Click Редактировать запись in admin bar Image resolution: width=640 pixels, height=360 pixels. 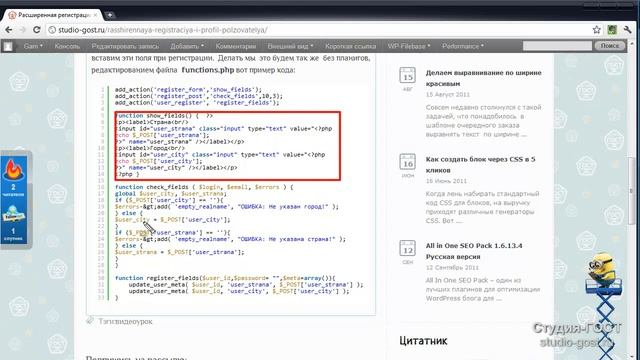(125, 46)
